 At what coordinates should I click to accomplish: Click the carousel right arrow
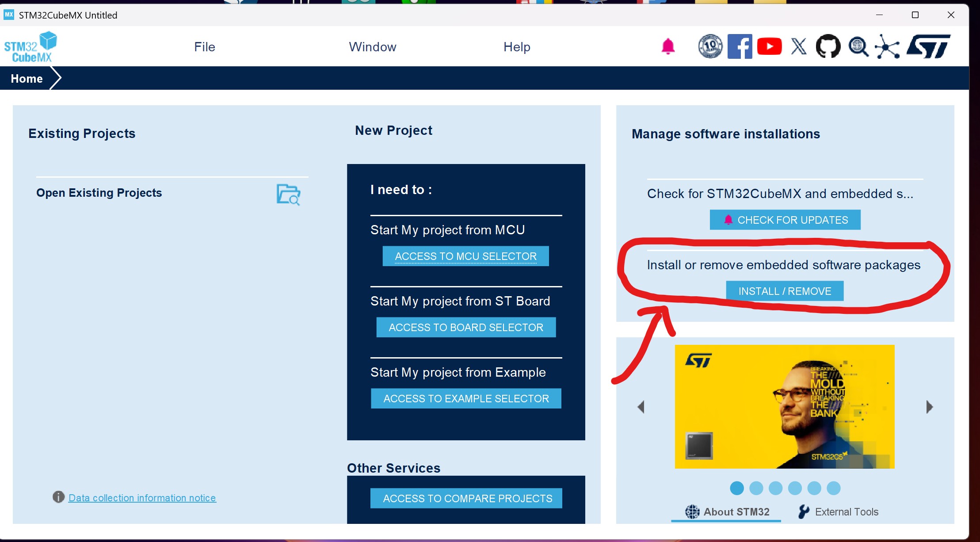pos(930,406)
